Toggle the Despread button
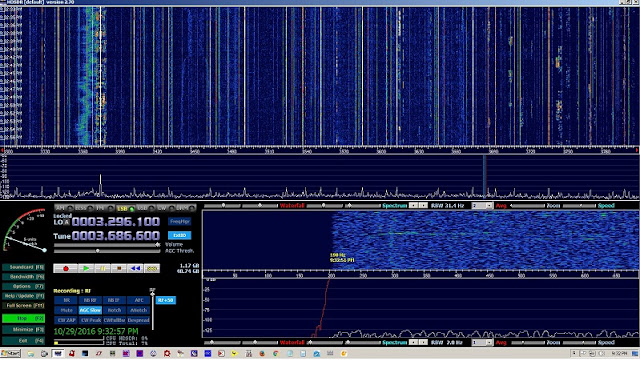 [x=138, y=320]
